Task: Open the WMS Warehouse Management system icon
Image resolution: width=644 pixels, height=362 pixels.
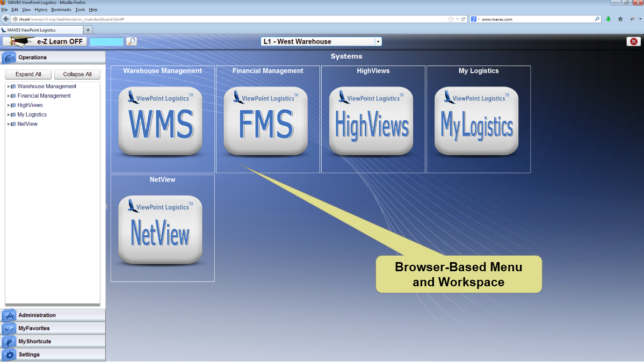Action: pos(160,121)
